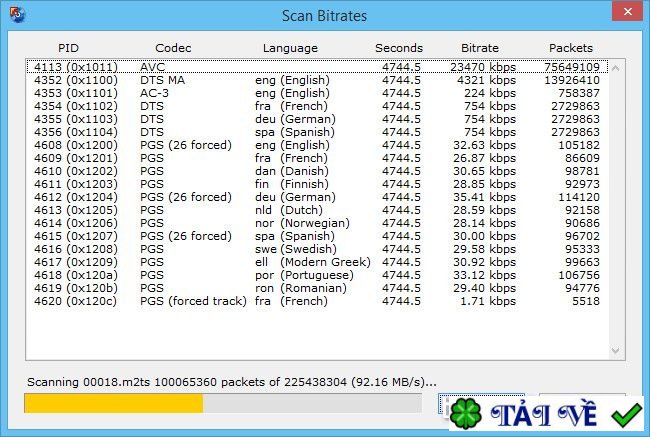Click the 5518 packets value
This screenshot has height=437, width=650.
586,301
